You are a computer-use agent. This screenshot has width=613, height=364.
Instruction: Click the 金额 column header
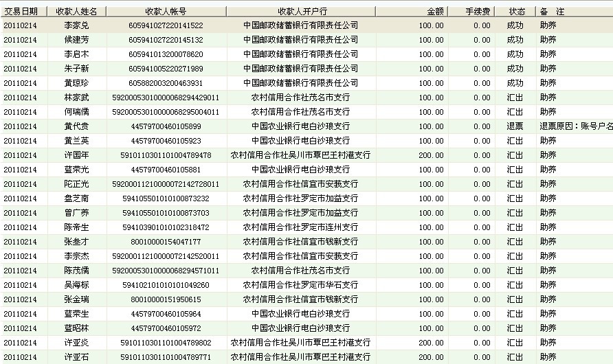(x=412, y=11)
